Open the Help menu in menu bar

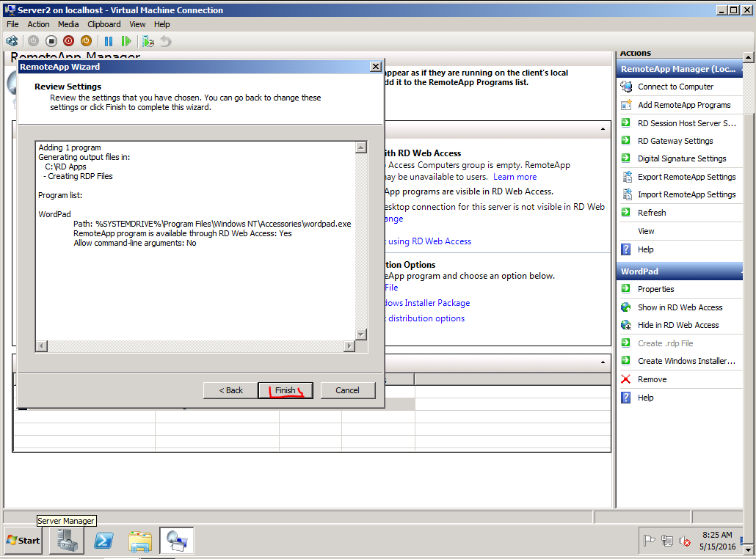(161, 24)
